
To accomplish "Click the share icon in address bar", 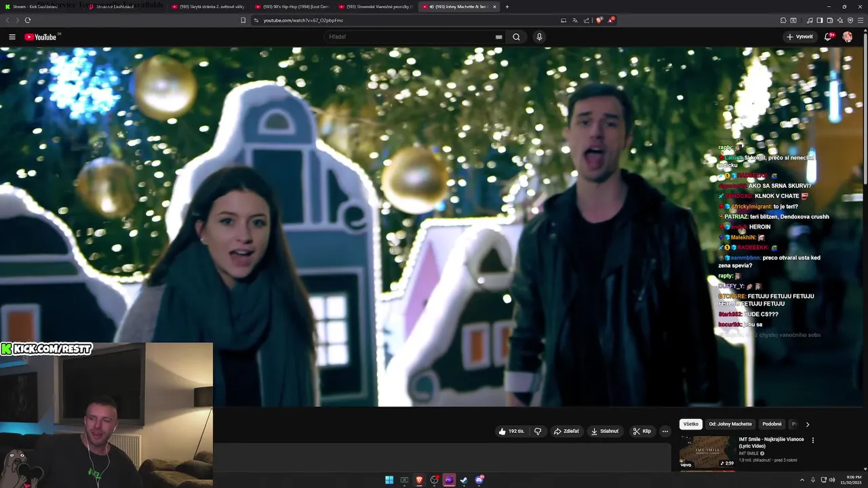I will (x=587, y=20).
